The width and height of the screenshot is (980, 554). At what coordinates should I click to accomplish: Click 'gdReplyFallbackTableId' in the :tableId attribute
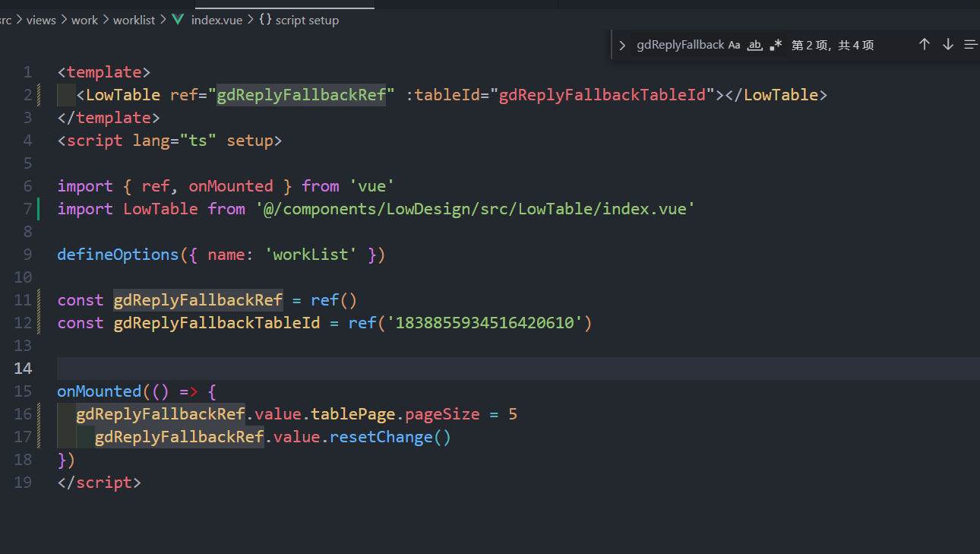(602, 95)
